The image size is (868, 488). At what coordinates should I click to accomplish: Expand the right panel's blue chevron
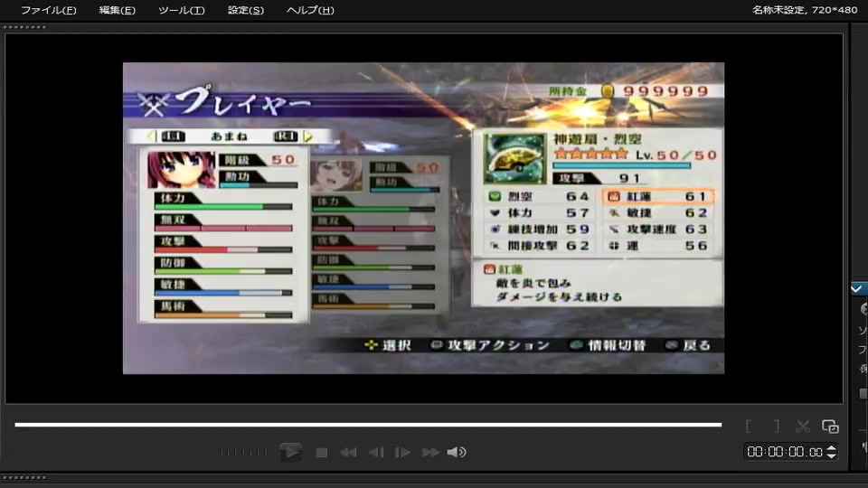pos(856,289)
